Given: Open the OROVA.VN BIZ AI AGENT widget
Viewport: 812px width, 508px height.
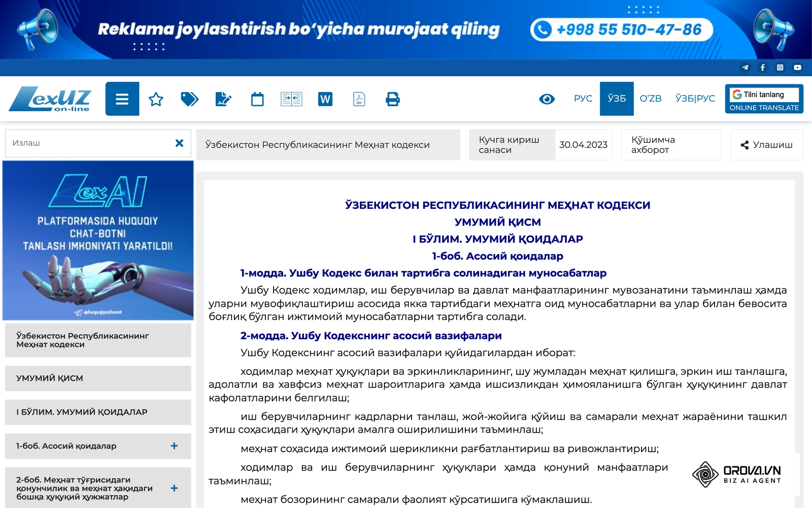Looking at the screenshot, I should (x=737, y=474).
